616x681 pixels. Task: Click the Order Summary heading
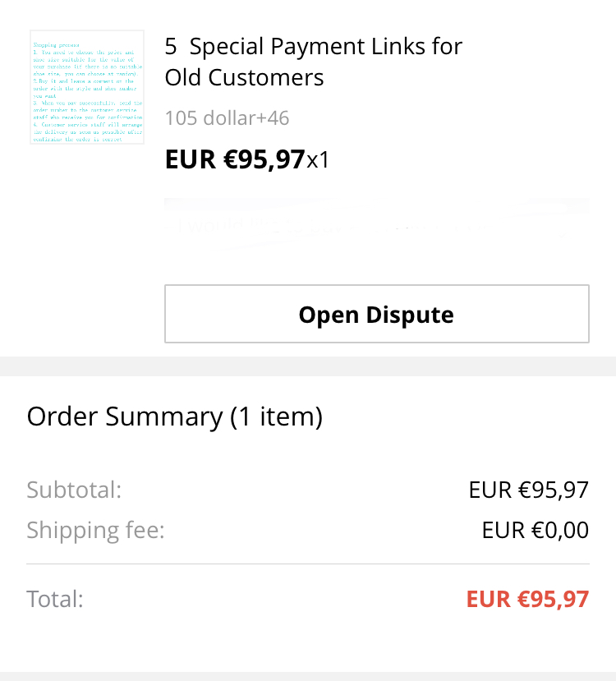[174, 416]
